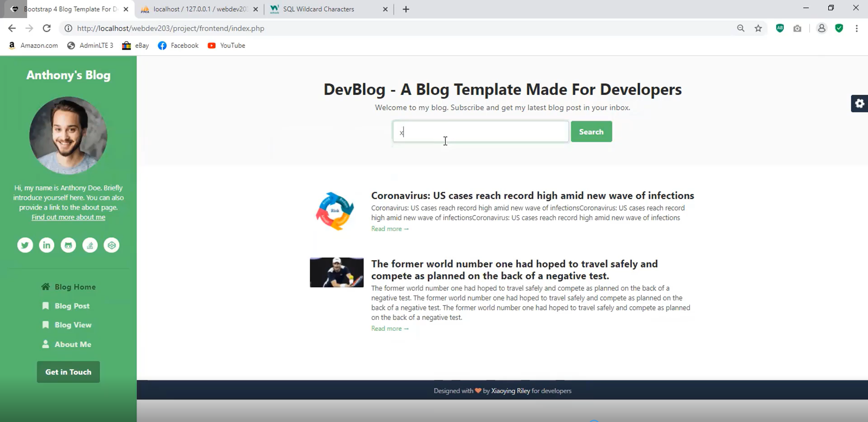The width and height of the screenshot is (868, 422).
Task: Open the LinkedIn icon in sidebar
Action: point(47,245)
